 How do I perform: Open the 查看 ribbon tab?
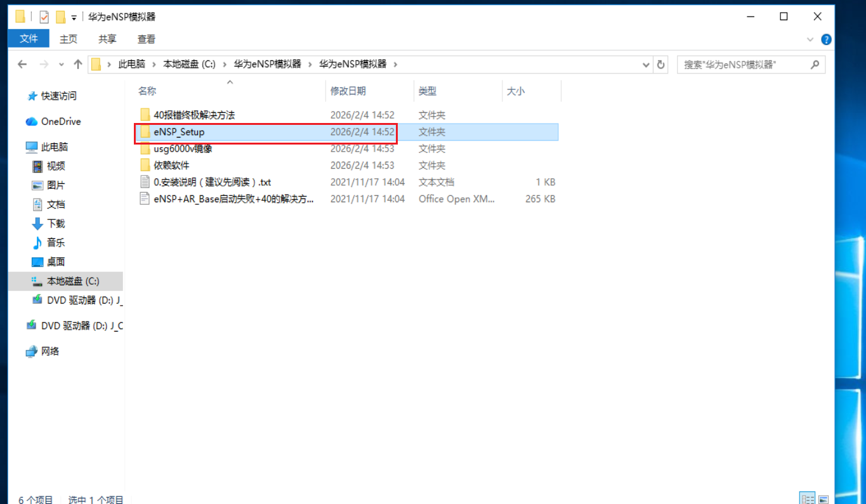(x=147, y=39)
